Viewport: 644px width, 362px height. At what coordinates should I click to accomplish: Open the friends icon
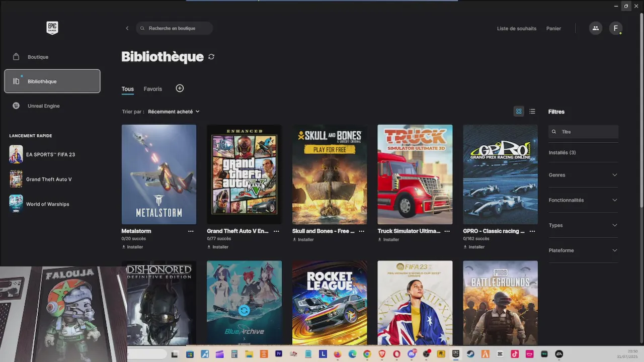coord(596,28)
